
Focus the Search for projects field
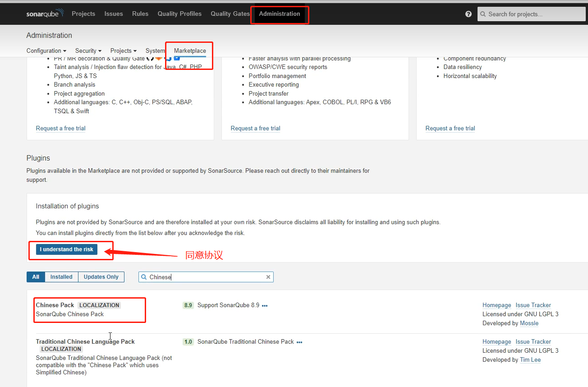point(532,14)
